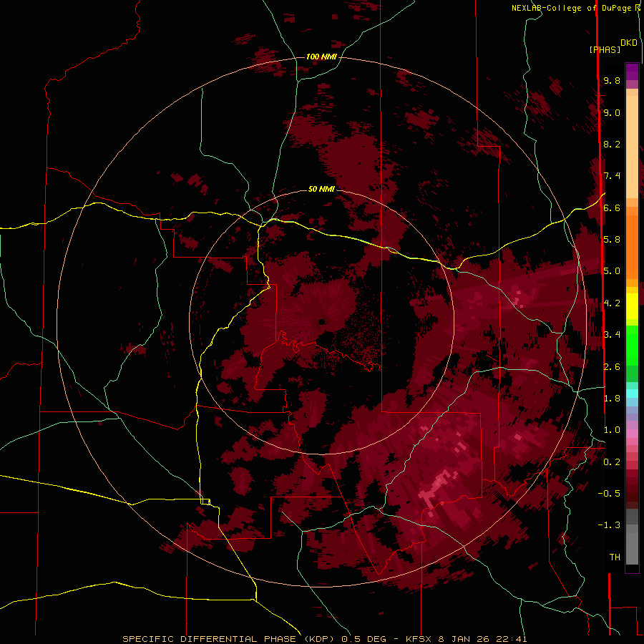Click the 50 NMI range ring label
Screen dimensions: 644x644
click(x=321, y=189)
